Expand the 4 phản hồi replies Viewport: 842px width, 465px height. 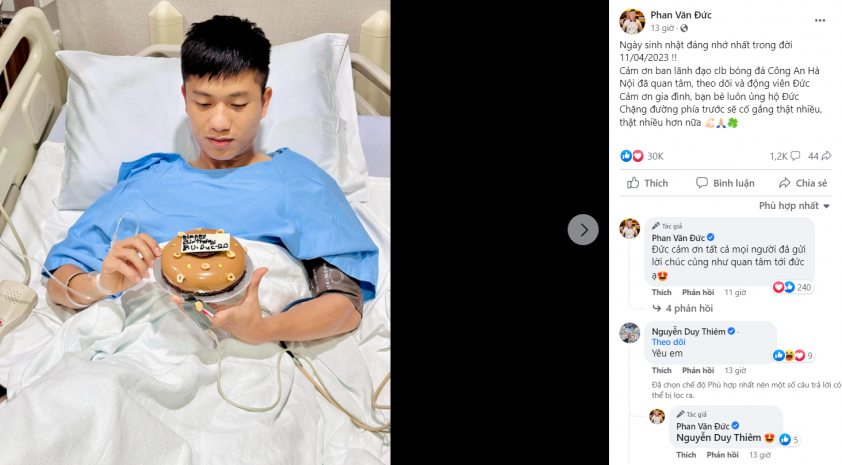[x=683, y=308]
